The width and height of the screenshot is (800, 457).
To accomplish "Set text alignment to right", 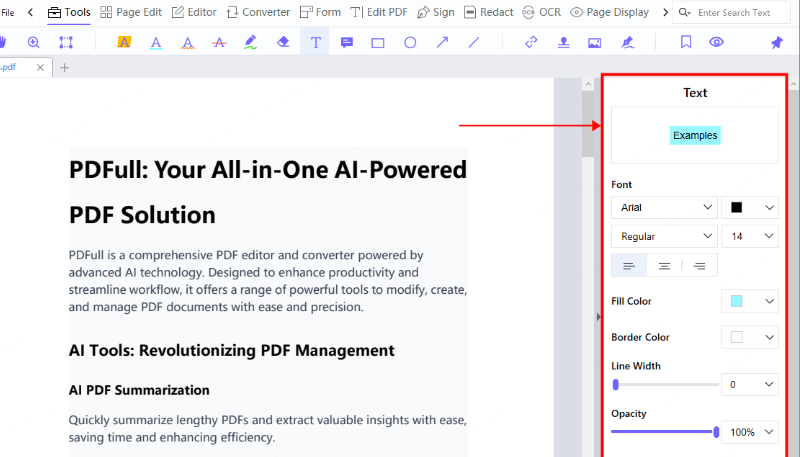I will [699, 266].
